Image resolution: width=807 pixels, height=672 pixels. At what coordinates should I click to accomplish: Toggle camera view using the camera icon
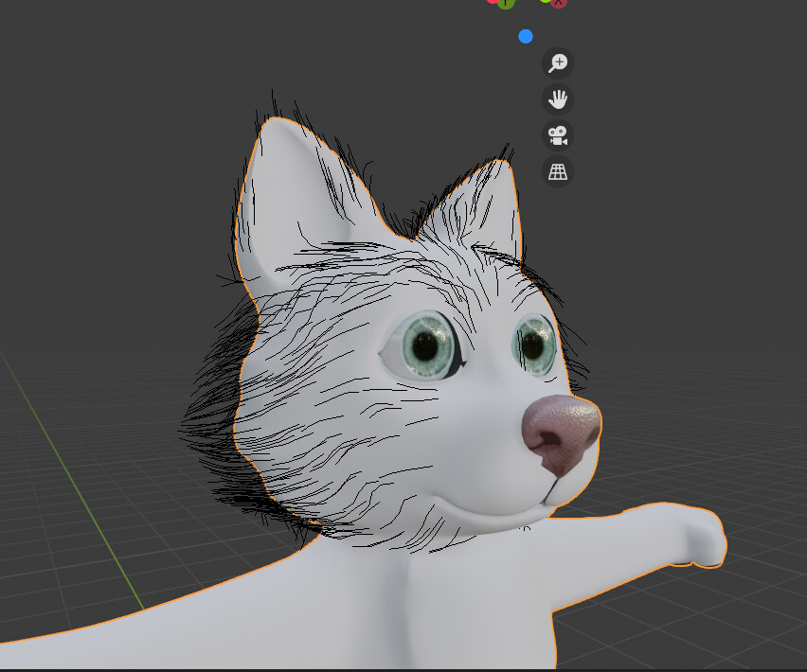point(557,135)
